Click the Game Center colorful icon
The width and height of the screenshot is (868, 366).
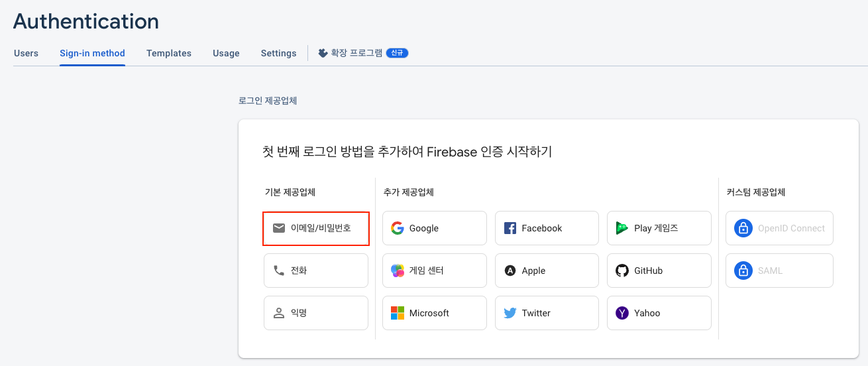[398, 271]
